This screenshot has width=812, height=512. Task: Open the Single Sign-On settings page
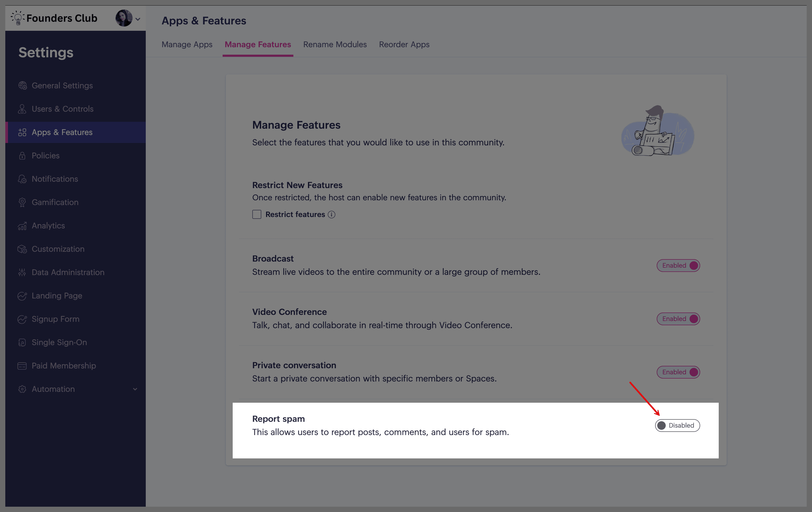pos(59,342)
